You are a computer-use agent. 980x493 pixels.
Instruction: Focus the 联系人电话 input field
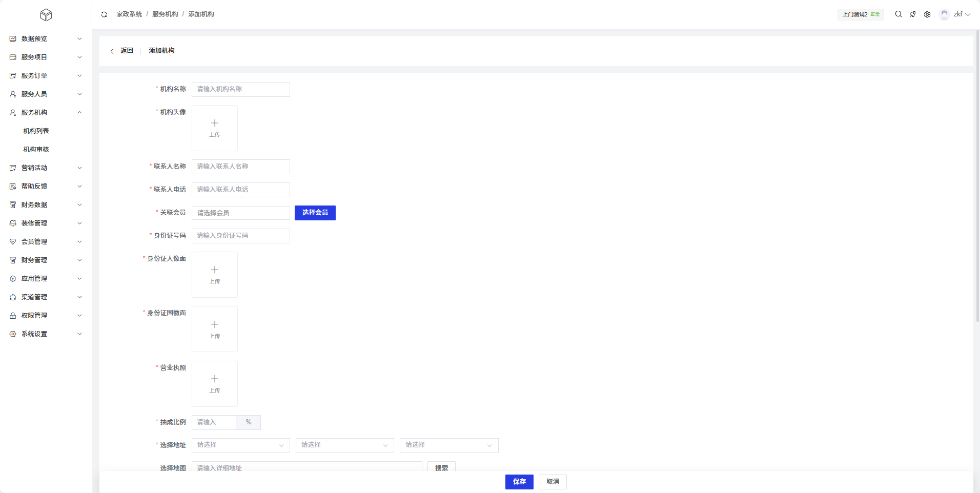[241, 190]
